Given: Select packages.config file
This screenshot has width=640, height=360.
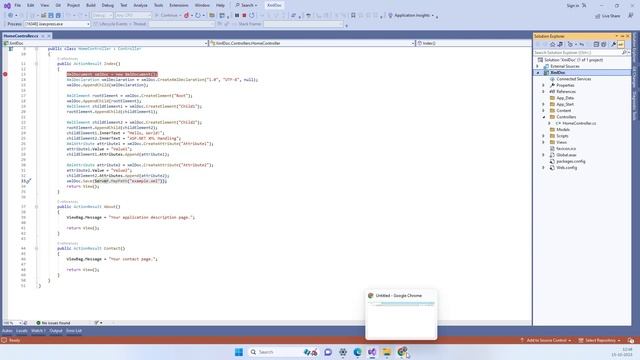Looking at the screenshot, I should click(570, 161).
